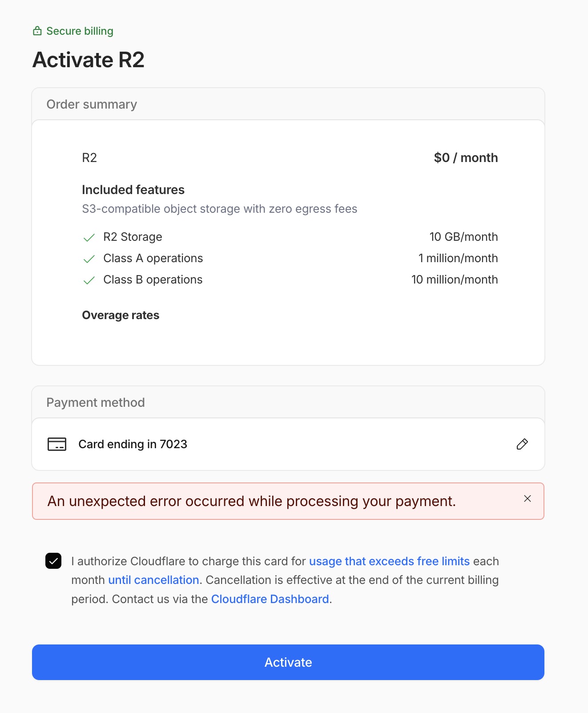Image resolution: width=588 pixels, height=713 pixels.
Task: Click the blue Activate button
Action: (288, 662)
